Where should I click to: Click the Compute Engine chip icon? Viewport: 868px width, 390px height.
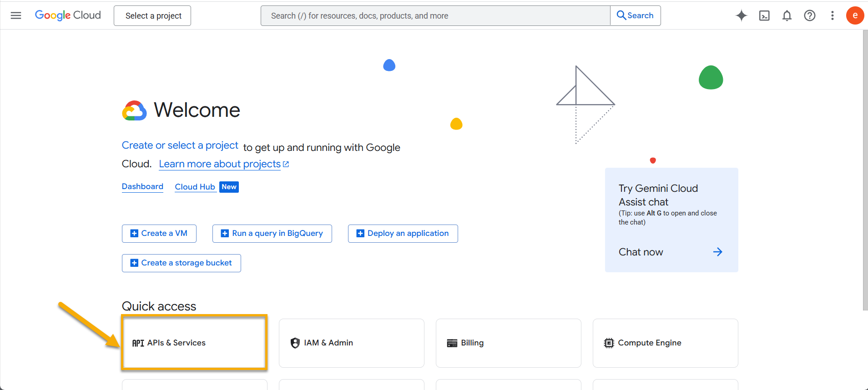tap(609, 343)
